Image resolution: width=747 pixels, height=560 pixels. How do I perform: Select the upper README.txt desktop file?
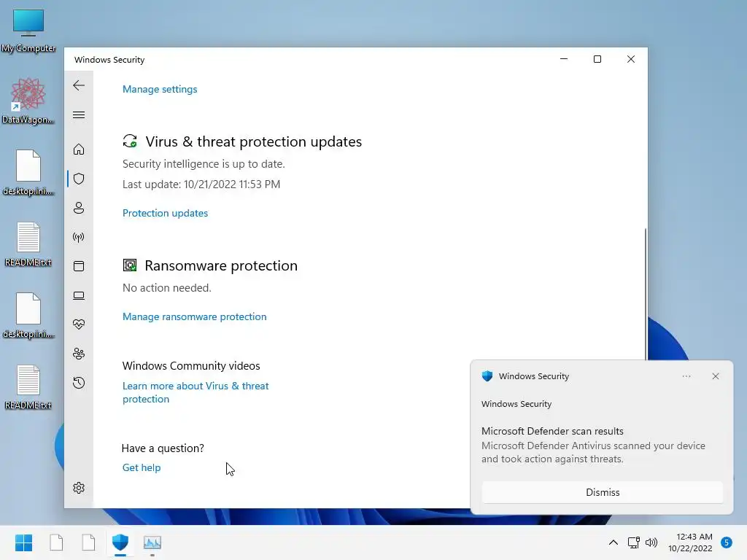[x=28, y=244]
